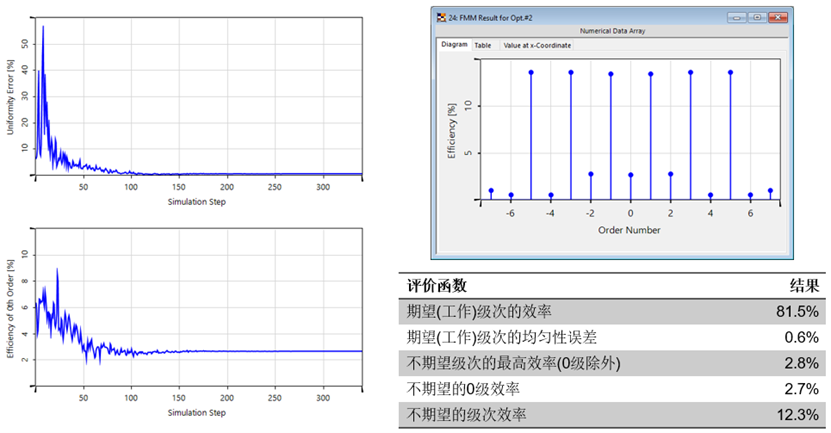Click the 不期望的级次效率 row label
This screenshot has height=433, width=831.
point(466,414)
